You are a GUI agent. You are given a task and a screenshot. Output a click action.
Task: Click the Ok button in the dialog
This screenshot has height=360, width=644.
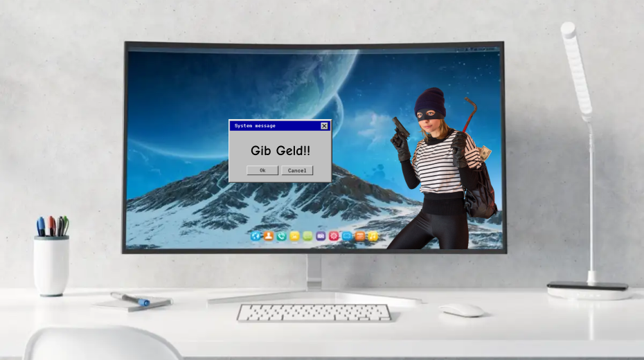[262, 170]
